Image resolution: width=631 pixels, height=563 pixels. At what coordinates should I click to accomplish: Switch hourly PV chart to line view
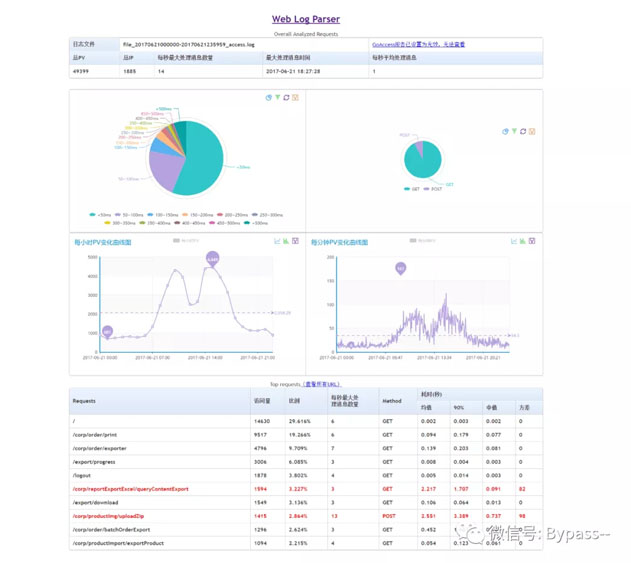click(x=277, y=241)
